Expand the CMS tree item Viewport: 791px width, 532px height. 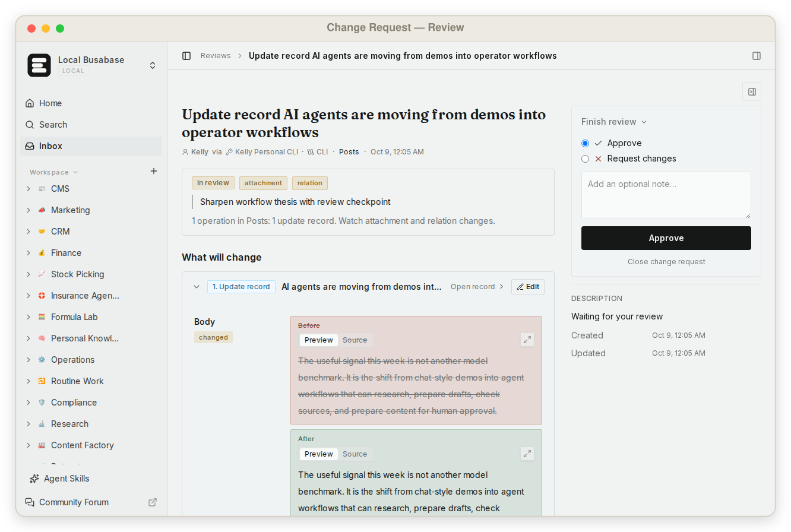coord(28,189)
